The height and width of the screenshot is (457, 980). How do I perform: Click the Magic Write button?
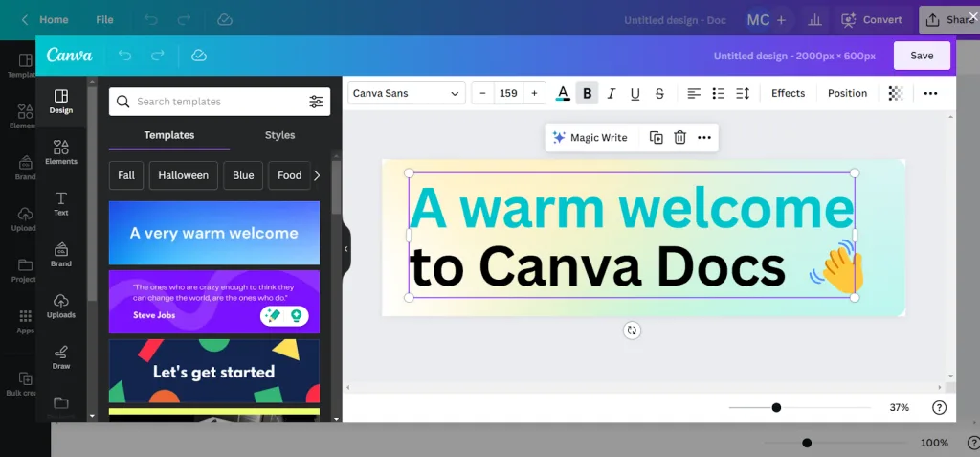590,138
